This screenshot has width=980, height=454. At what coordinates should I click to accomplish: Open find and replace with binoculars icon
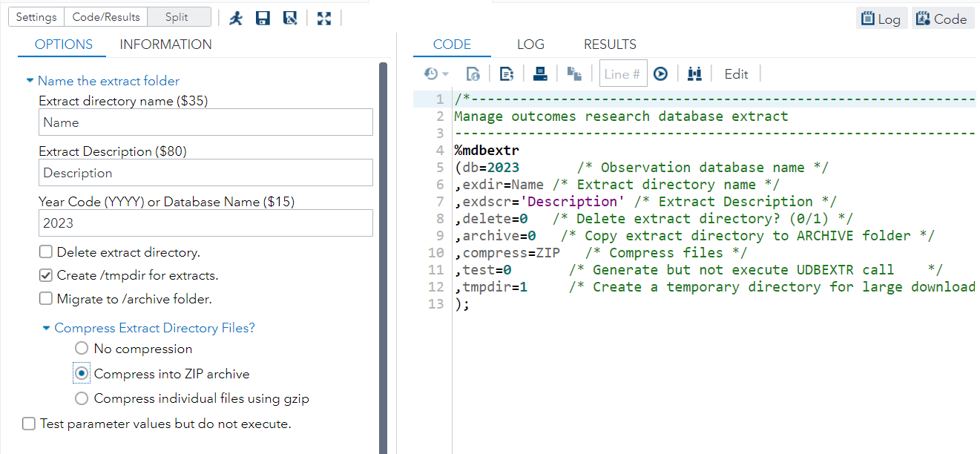[694, 73]
